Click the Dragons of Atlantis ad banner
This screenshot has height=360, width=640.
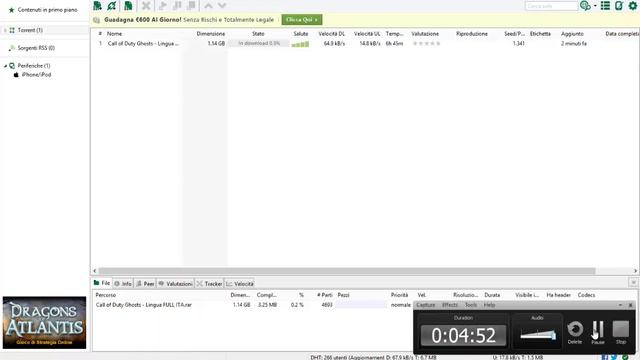tap(44, 323)
